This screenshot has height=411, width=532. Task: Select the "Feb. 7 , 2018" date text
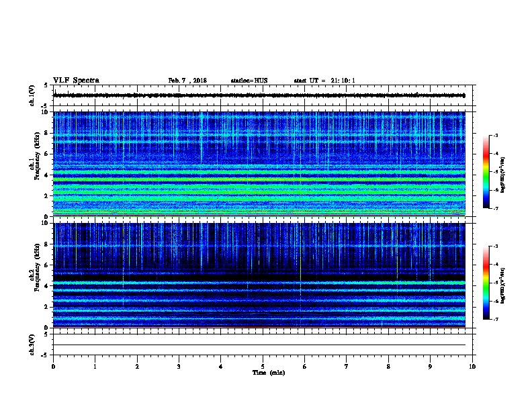187,81
